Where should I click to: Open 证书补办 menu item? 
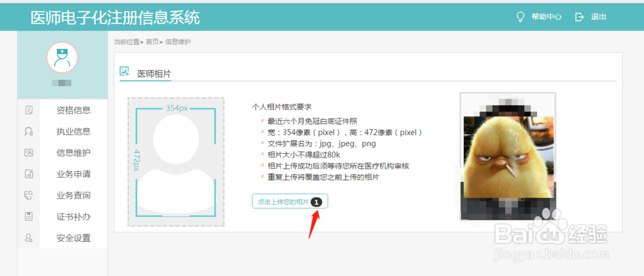coord(73,217)
